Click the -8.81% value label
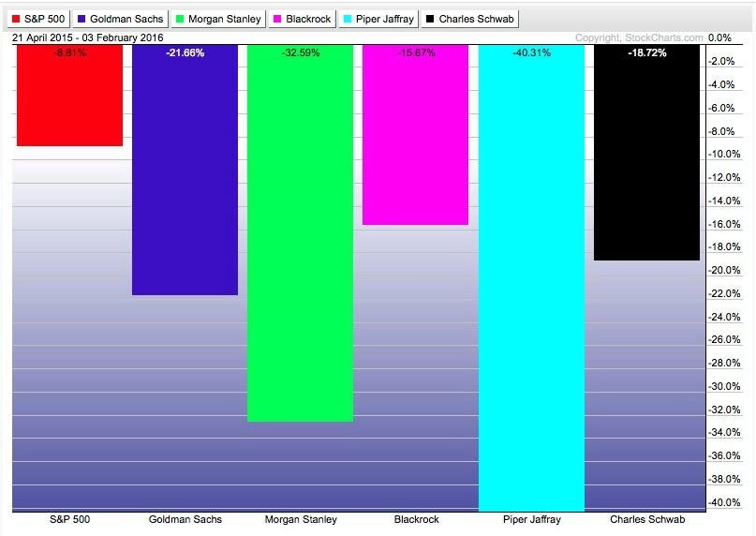The image size is (756, 536). pyautogui.click(x=70, y=52)
